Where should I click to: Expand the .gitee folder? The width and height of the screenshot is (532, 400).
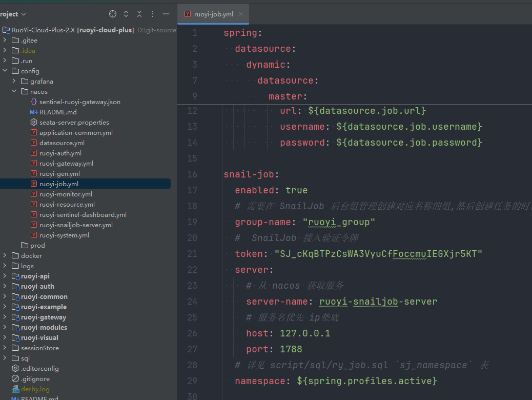coord(5,40)
